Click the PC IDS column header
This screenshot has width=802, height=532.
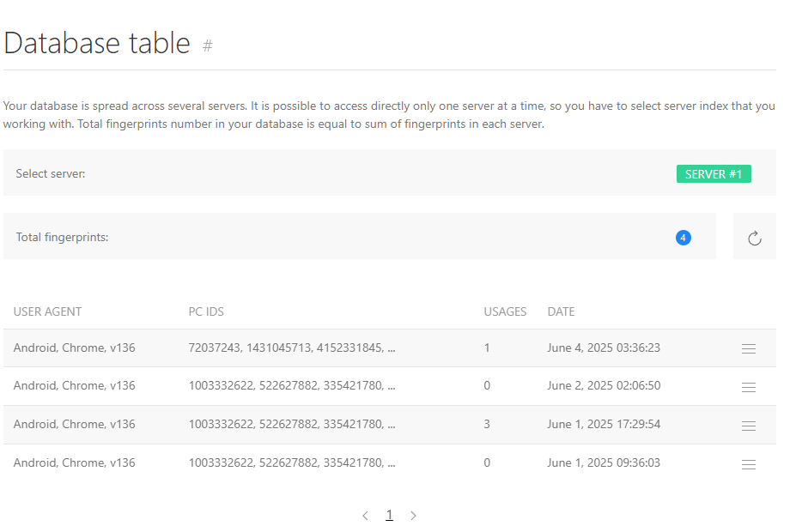click(206, 311)
